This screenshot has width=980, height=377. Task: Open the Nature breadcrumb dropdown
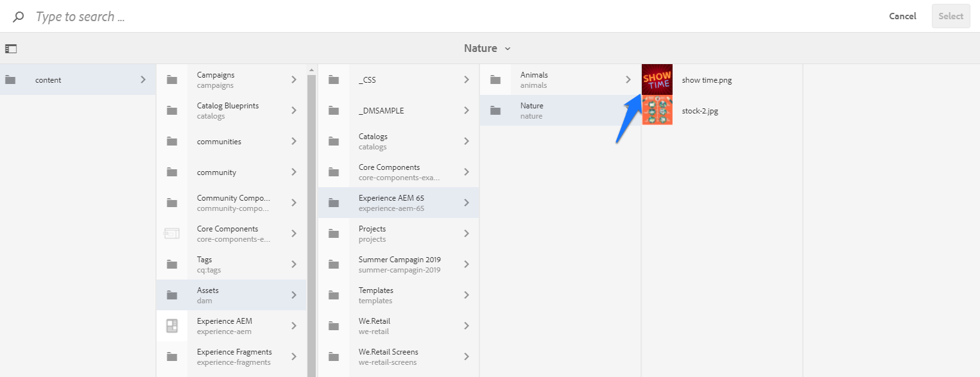[x=506, y=48]
